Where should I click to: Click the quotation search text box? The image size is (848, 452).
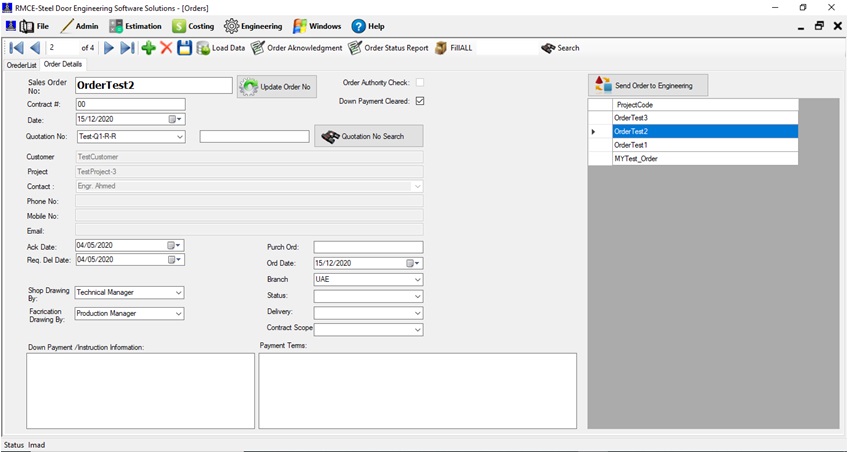pyautogui.click(x=254, y=136)
